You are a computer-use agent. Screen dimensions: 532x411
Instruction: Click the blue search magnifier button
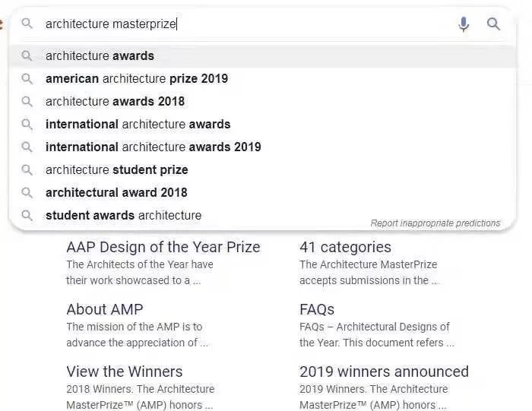[x=493, y=24]
